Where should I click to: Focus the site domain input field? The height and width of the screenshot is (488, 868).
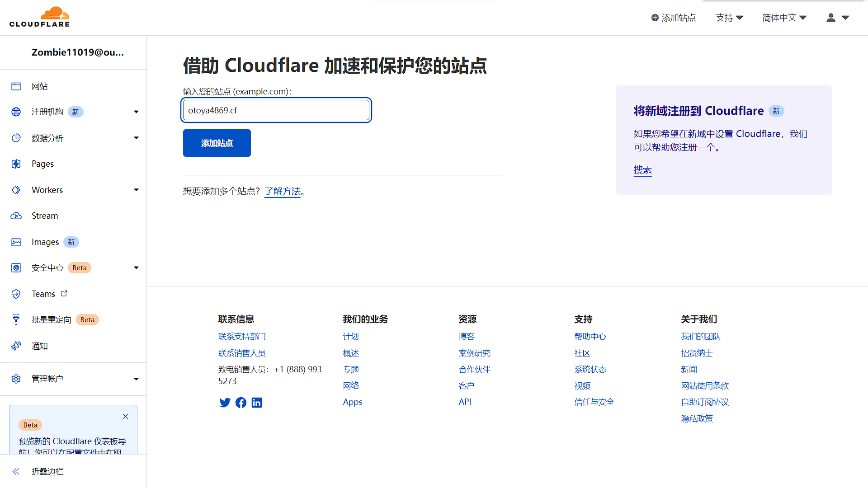(276, 110)
